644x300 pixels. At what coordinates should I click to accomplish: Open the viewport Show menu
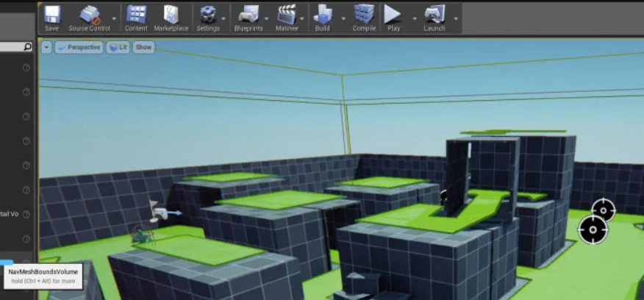(x=144, y=47)
